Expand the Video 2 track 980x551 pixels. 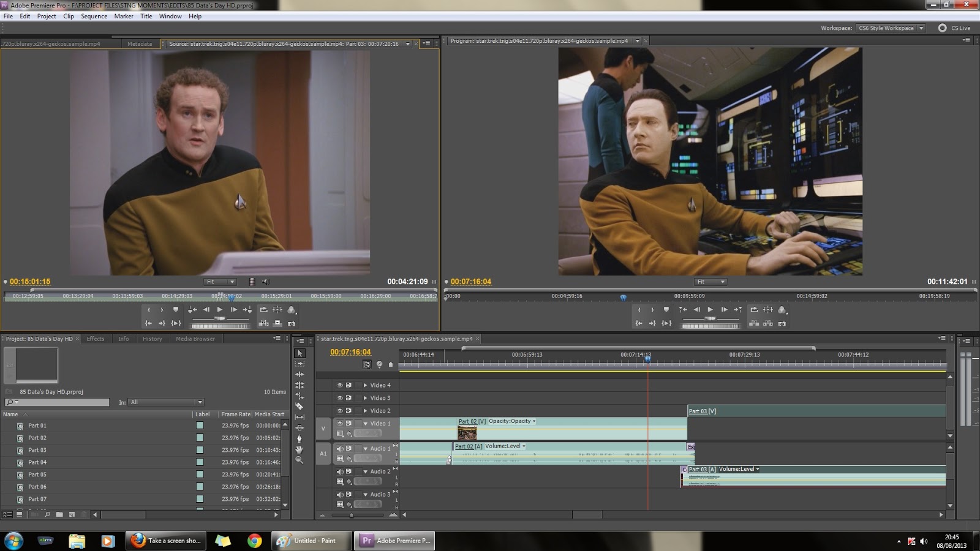[x=366, y=411]
